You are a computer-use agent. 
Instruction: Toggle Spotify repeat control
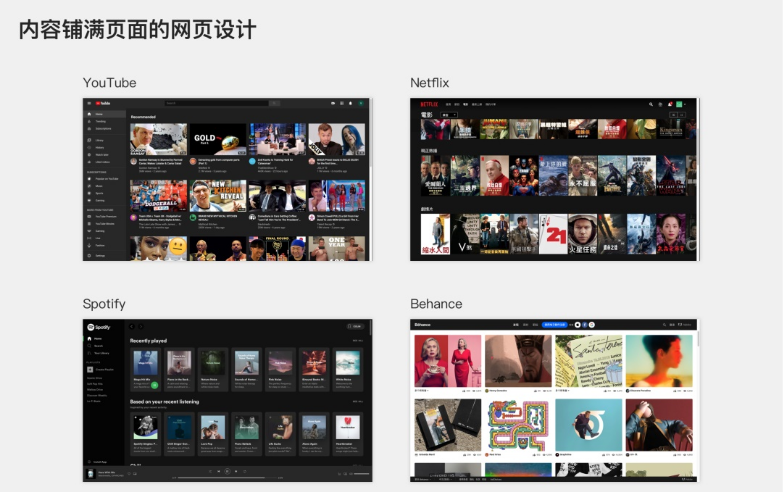pyautogui.click(x=245, y=471)
